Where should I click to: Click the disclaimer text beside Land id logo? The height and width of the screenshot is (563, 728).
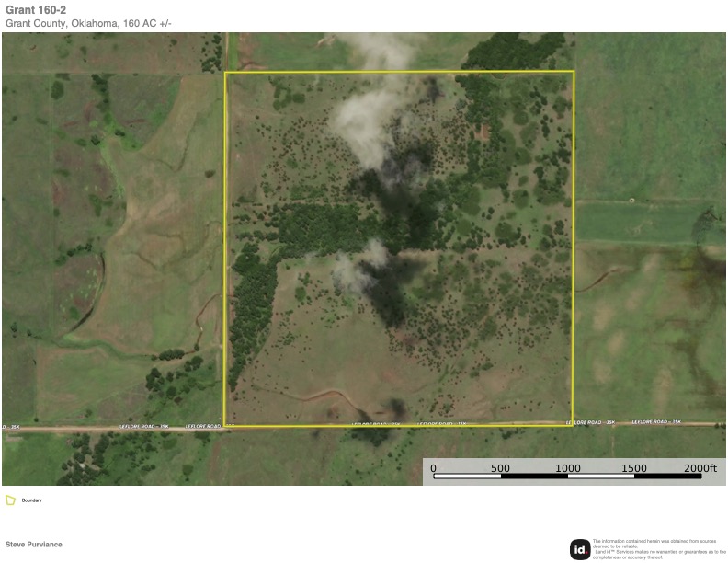pyautogui.click(x=658, y=549)
